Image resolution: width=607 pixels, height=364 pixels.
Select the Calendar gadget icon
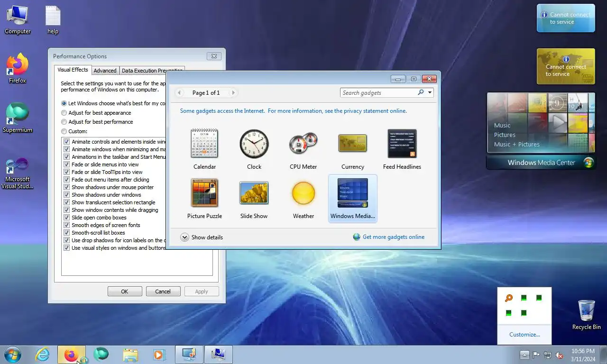pyautogui.click(x=204, y=144)
